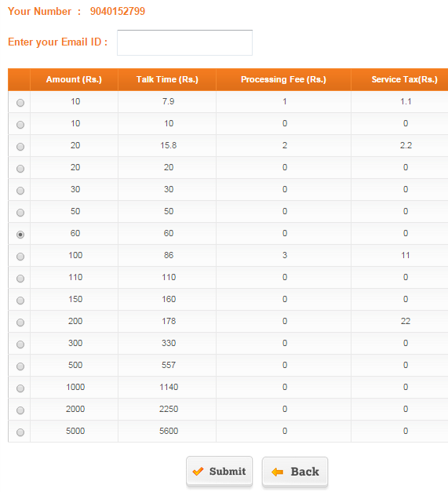Click the service tax value 11
448x492 pixels.
click(406, 255)
